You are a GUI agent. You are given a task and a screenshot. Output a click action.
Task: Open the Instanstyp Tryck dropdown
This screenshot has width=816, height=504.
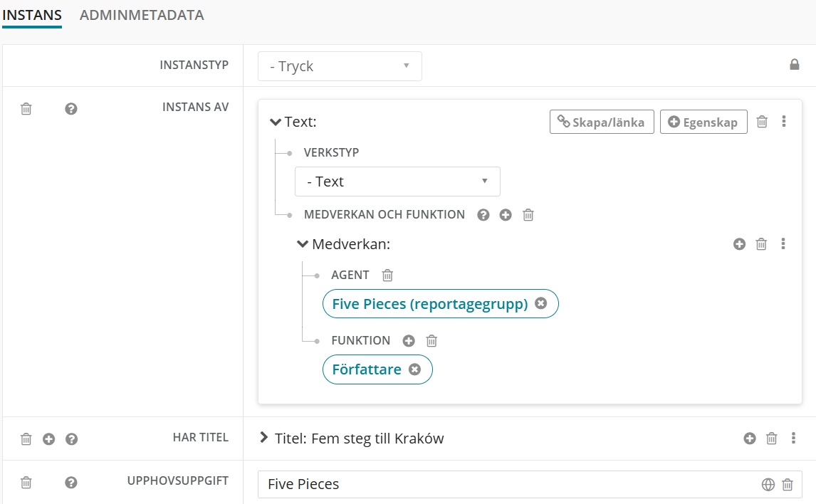point(340,66)
